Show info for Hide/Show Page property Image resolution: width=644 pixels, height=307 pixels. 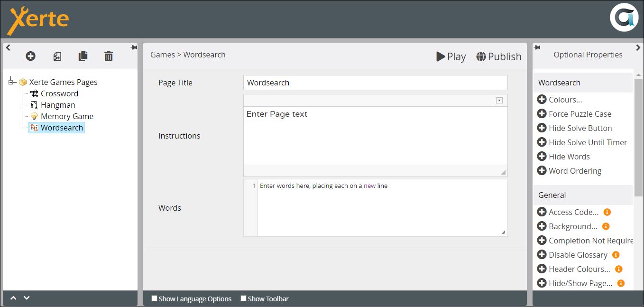coord(621,283)
